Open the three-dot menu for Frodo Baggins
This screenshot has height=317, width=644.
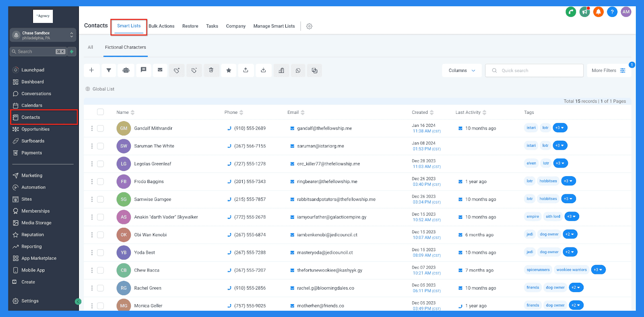92,181
